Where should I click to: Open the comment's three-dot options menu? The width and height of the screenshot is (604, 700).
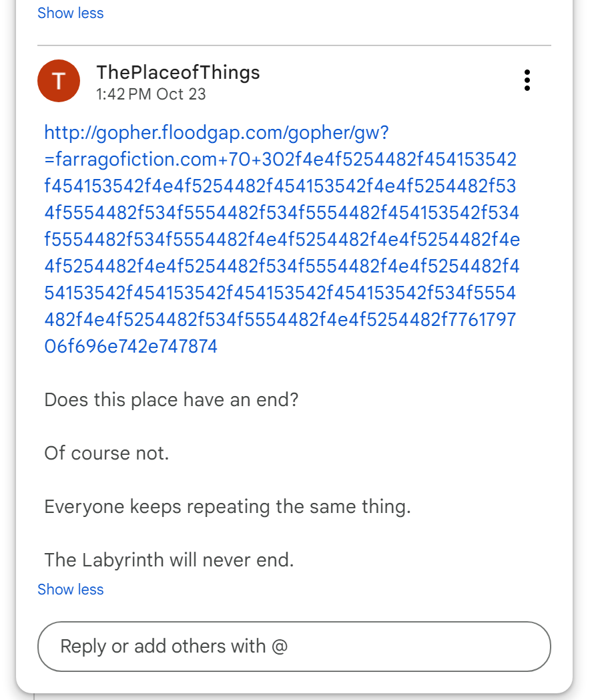(x=527, y=80)
